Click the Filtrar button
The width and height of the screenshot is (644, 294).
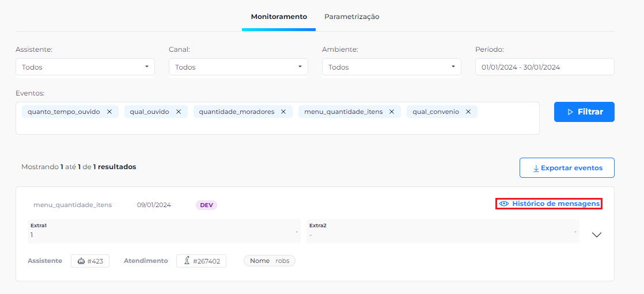click(584, 112)
